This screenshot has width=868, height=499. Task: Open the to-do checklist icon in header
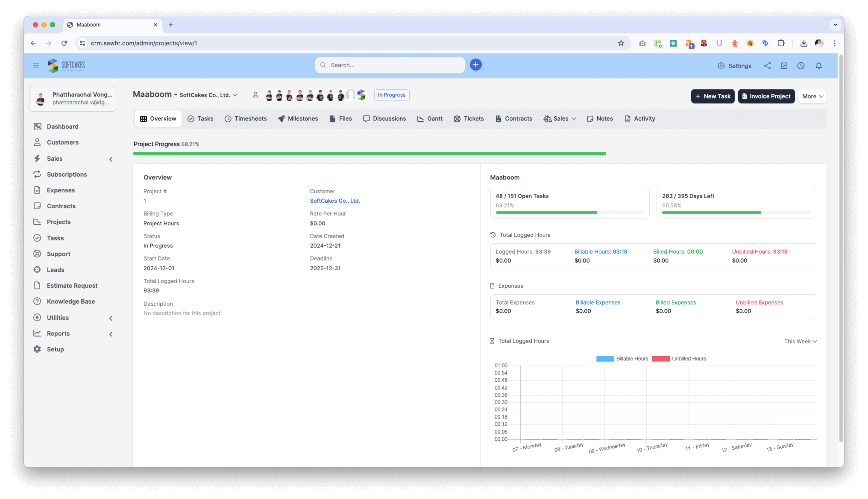click(x=784, y=65)
